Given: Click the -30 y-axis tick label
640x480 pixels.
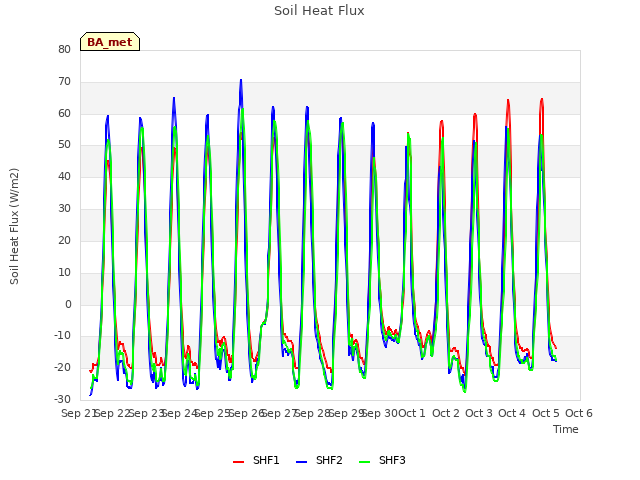Looking at the screenshot, I should [x=63, y=399].
